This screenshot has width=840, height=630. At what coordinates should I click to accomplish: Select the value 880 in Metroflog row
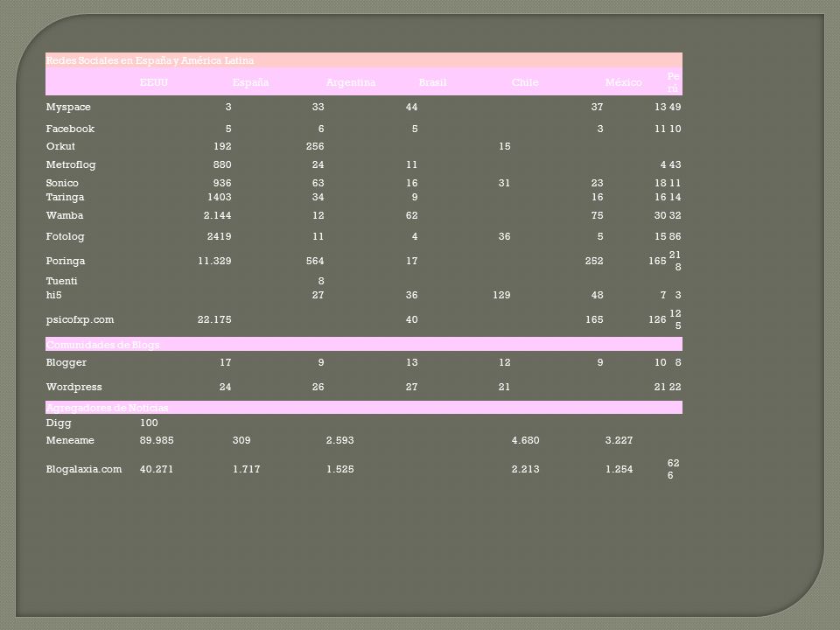click(222, 165)
